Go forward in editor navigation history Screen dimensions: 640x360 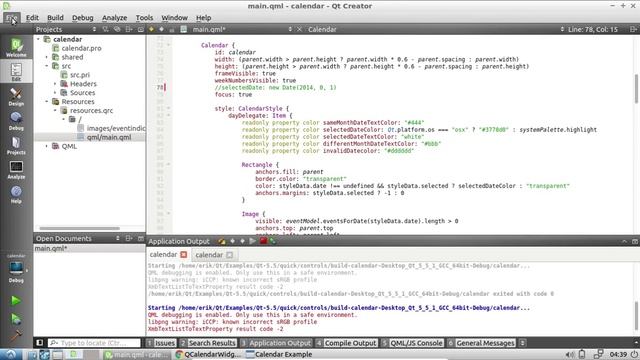point(162,29)
